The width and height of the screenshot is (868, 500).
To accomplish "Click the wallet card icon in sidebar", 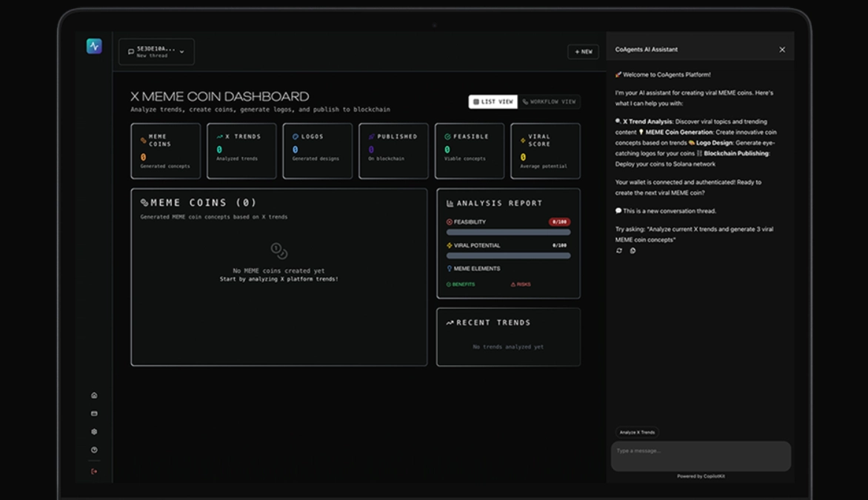I will (x=94, y=413).
